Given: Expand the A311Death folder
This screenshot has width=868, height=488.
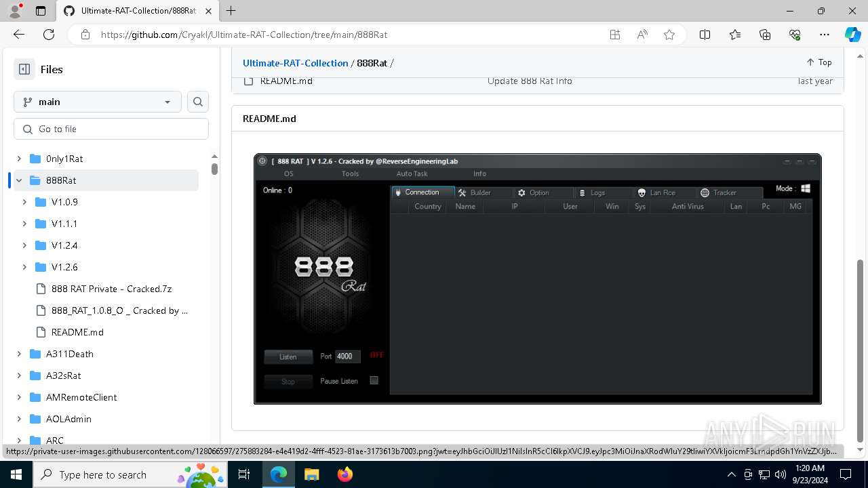Looking at the screenshot, I should [x=19, y=354].
